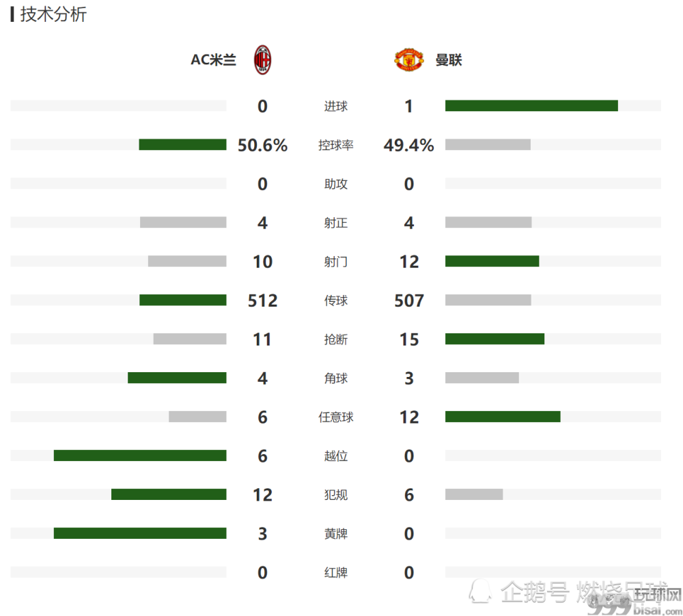Image resolution: width=683 pixels, height=616 pixels.
Task: Click the Manchester United club crest
Action: [x=408, y=59]
